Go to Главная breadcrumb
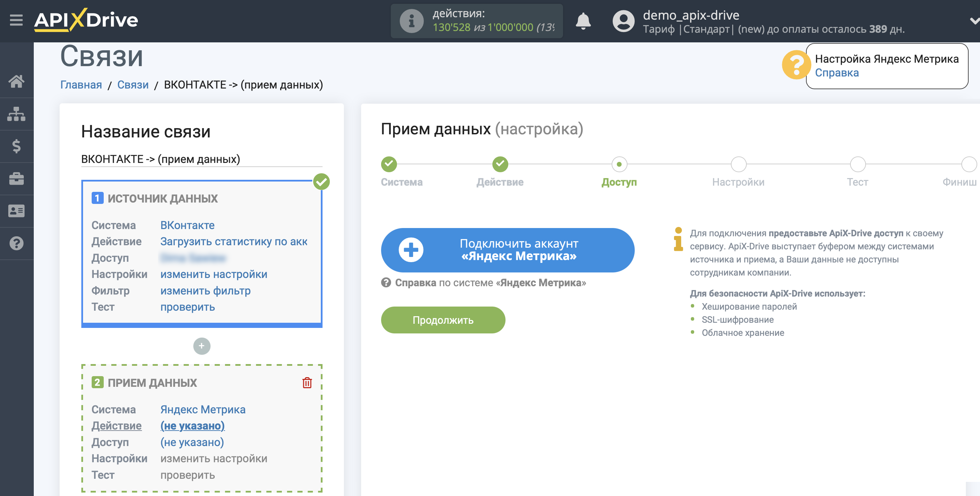Viewport: 980px width, 496px height. 81,84
